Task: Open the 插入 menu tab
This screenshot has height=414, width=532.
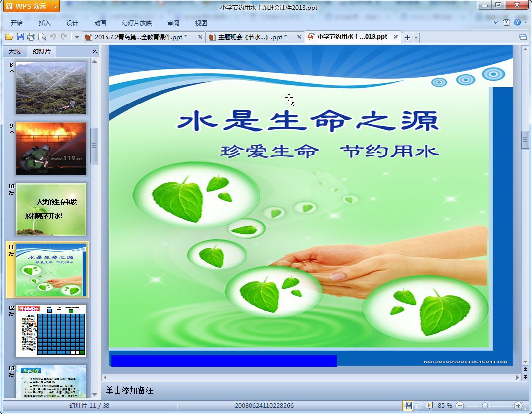Action: pyautogui.click(x=45, y=23)
